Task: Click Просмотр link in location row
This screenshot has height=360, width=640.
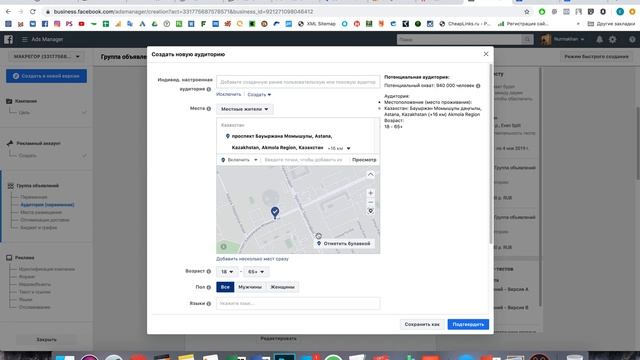Action: pyautogui.click(x=364, y=160)
